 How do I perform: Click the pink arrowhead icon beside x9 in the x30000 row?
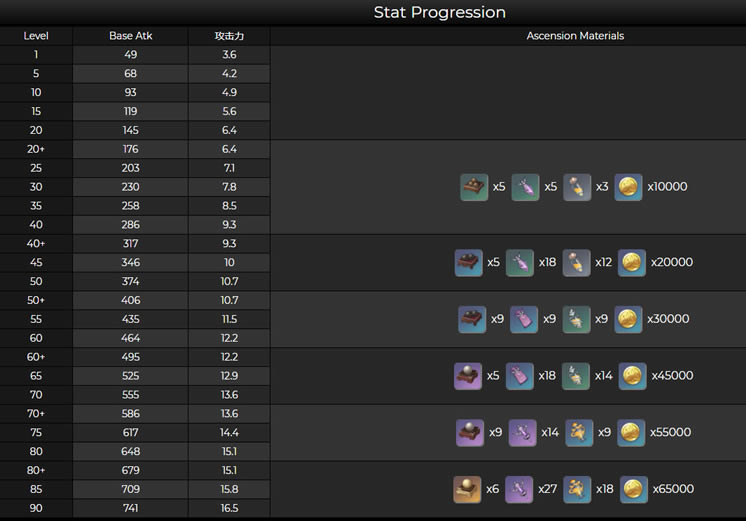[524, 319]
